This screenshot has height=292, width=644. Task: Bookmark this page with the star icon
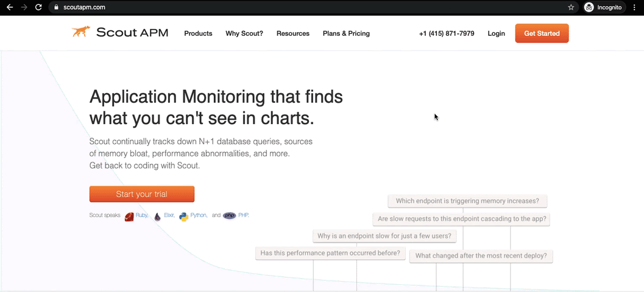571,7
